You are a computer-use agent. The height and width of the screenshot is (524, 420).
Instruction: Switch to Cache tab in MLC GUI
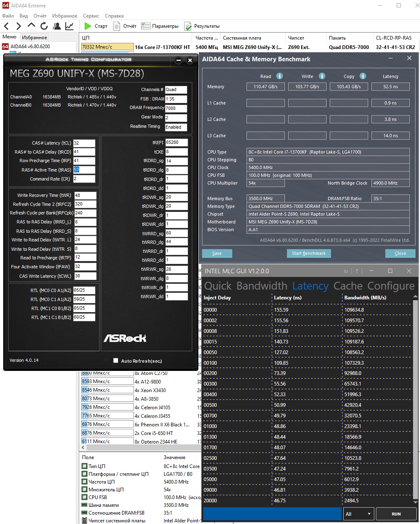tap(348, 286)
